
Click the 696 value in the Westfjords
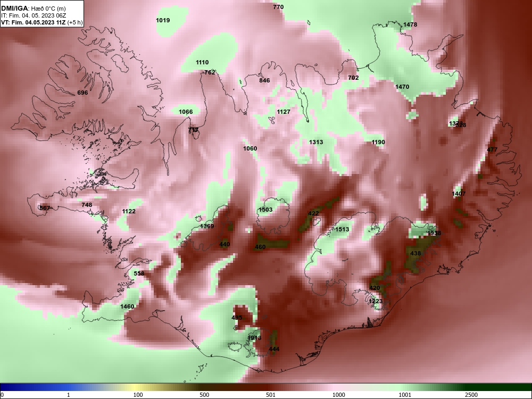[x=82, y=93]
